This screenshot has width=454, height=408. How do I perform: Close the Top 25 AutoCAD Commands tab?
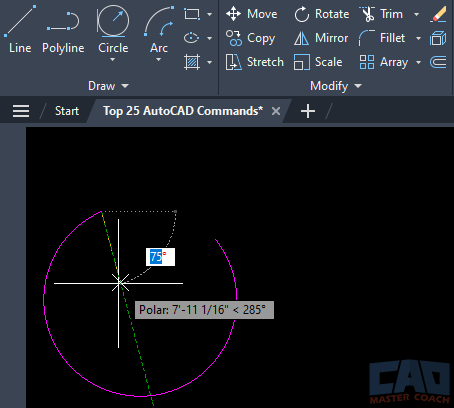[x=276, y=111]
